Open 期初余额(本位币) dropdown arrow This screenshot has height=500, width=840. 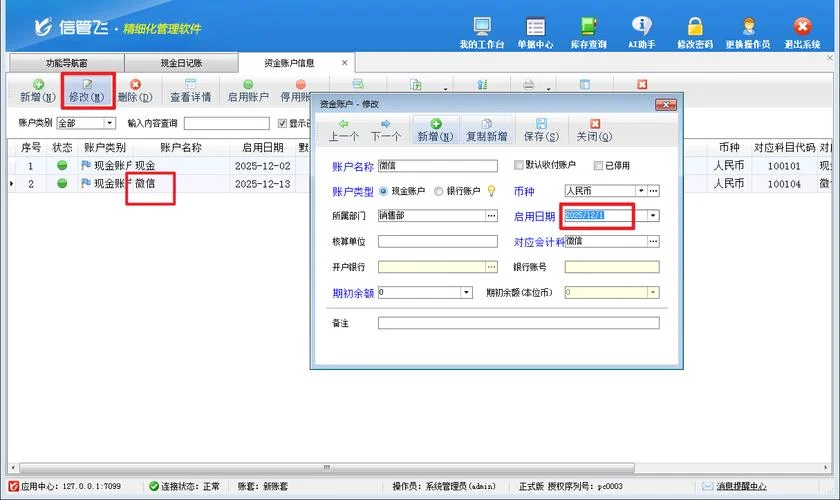[x=653, y=293]
